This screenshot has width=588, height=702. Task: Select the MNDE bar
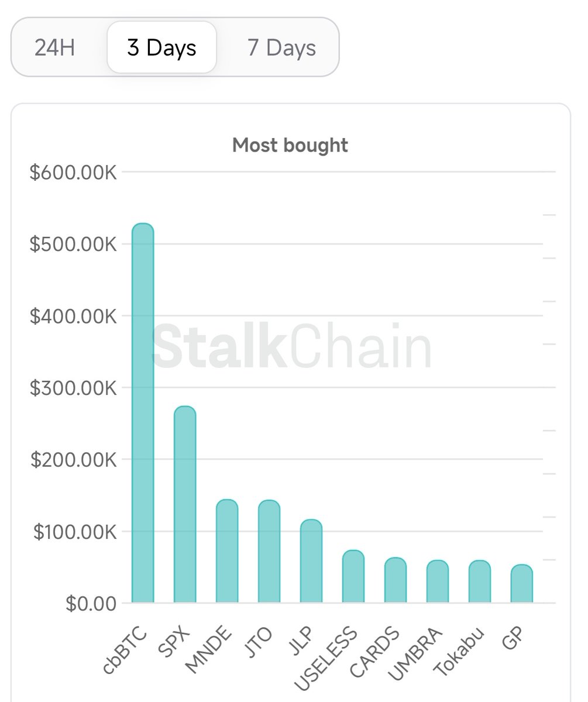227,551
